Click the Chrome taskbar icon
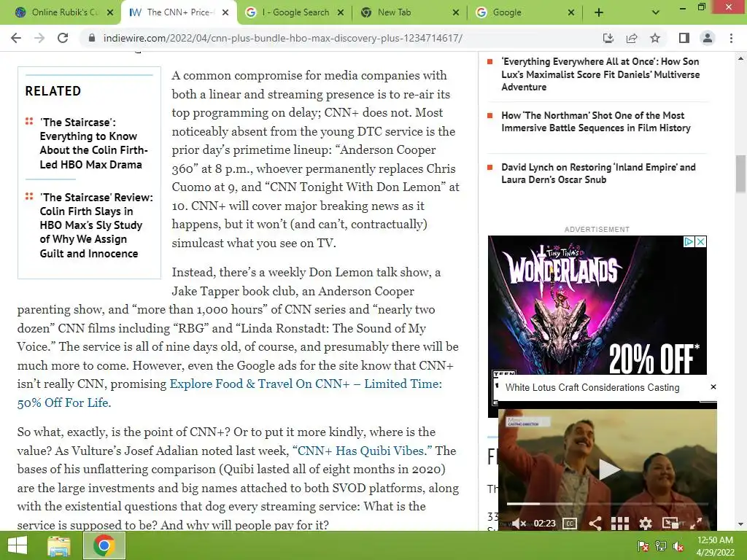Screen dimensions: 747x560 pyautogui.click(x=104, y=545)
